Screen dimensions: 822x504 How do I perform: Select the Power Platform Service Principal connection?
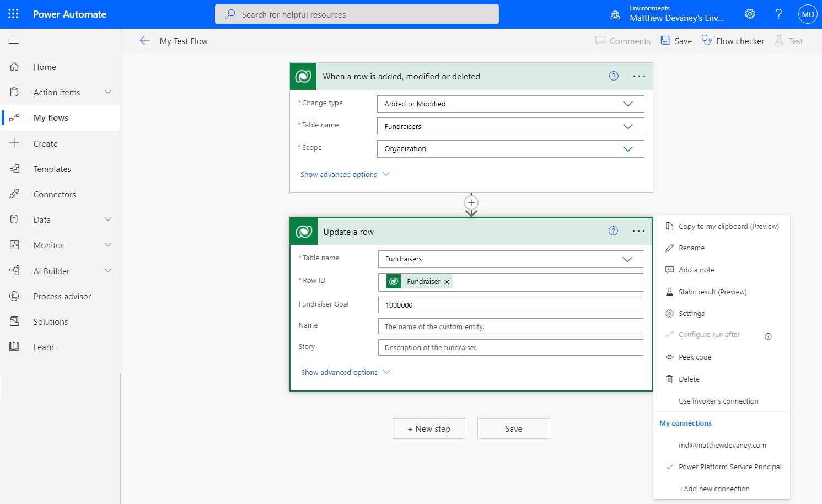[730, 467]
